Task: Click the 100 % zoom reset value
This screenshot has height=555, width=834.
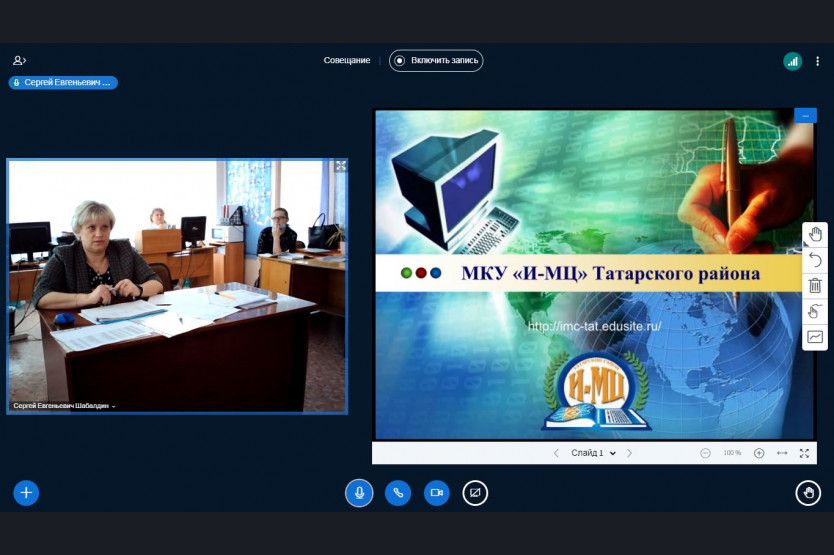Action: [732, 453]
